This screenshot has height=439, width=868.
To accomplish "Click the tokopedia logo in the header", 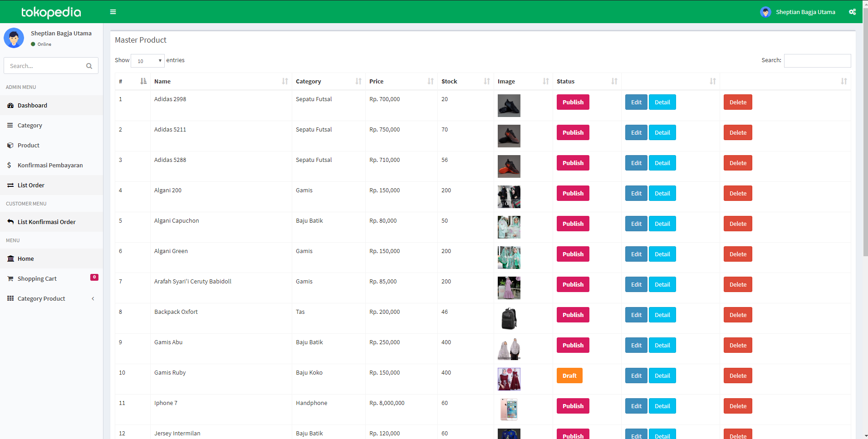I will 50,12.
